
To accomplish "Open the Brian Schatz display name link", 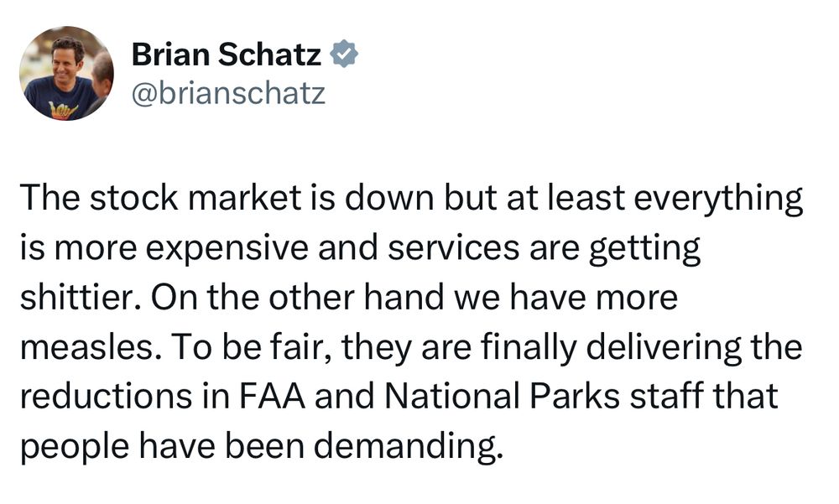I will pos(227,56).
